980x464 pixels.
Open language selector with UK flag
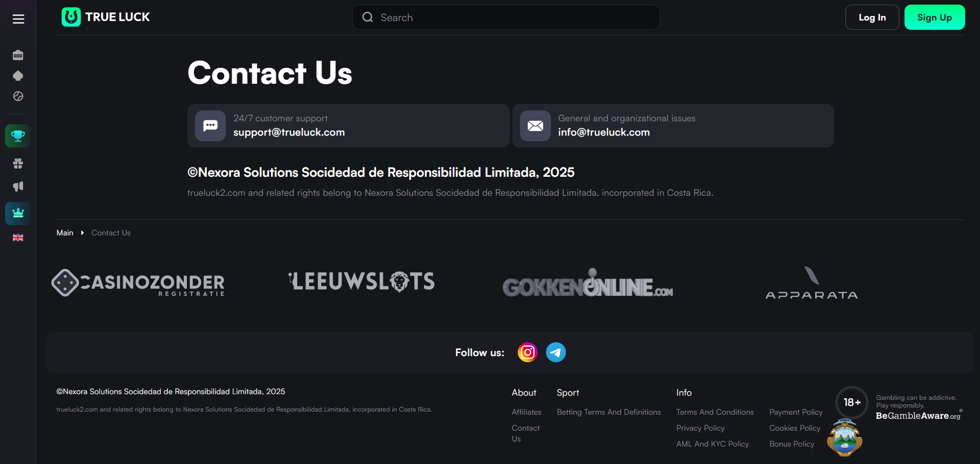point(18,237)
